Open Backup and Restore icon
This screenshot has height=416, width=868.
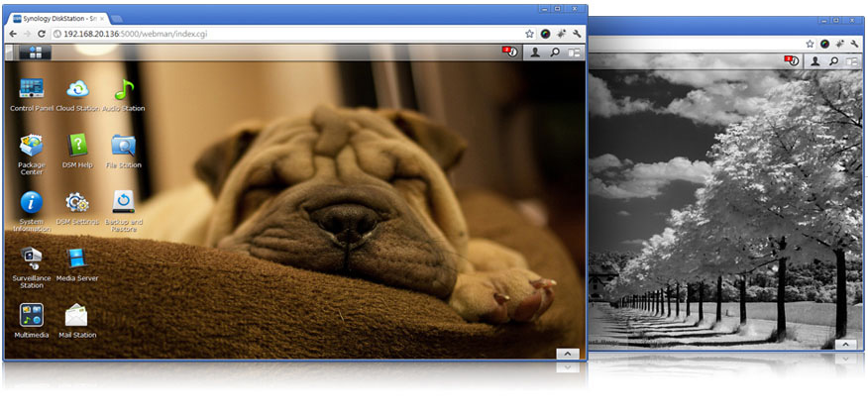(x=124, y=203)
